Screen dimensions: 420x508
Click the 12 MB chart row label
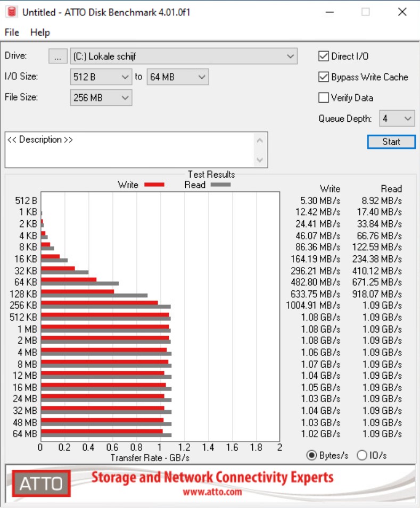coord(25,376)
